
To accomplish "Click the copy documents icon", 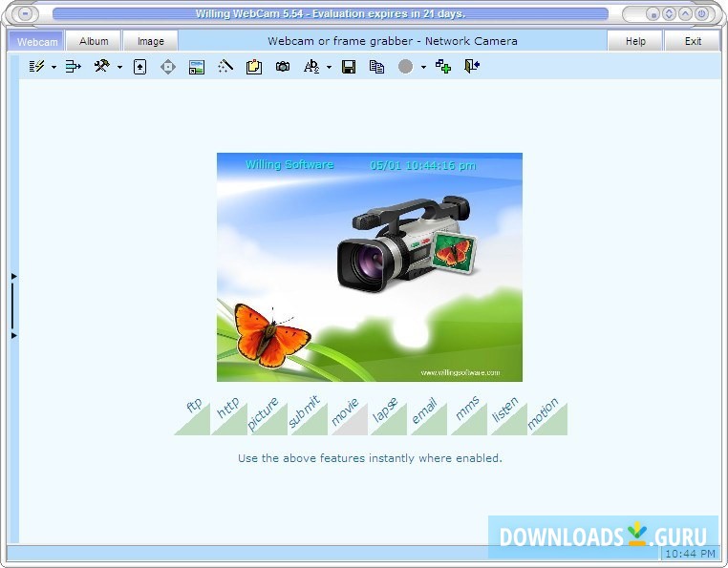I will pyautogui.click(x=376, y=67).
